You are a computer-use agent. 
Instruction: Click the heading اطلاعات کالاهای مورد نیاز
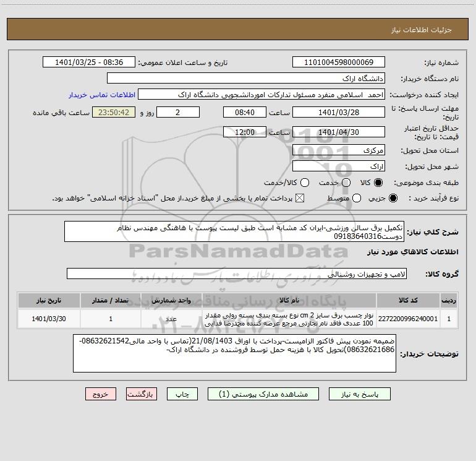[x=412, y=252]
